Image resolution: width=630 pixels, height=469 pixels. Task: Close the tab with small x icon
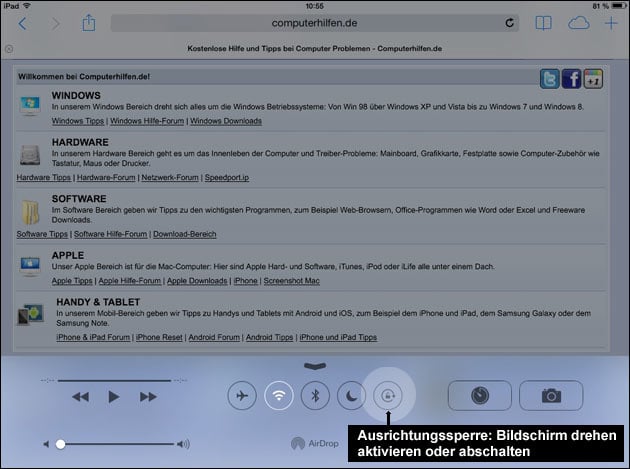pos(9,49)
